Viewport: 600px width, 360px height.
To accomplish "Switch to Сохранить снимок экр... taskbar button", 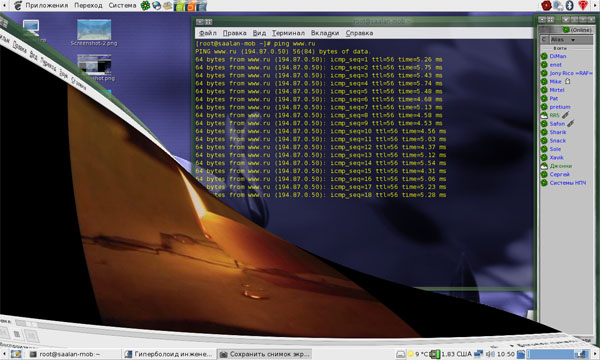I will point(264,354).
